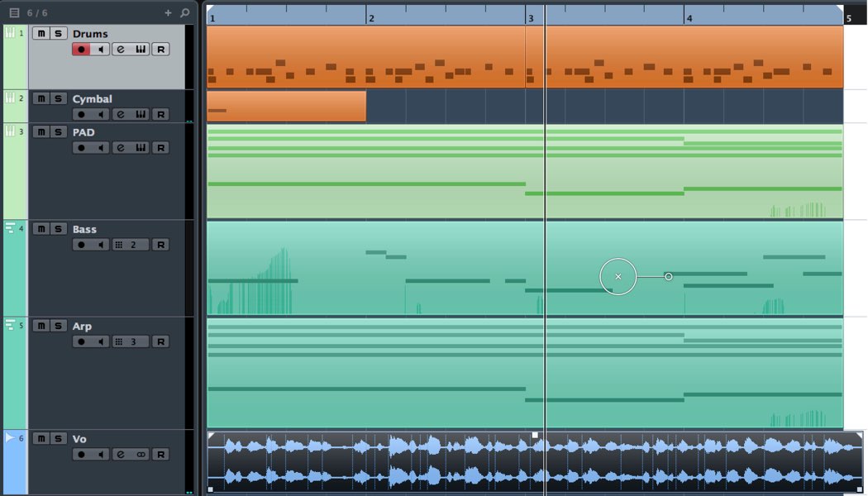The height and width of the screenshot is (496, 868).
Task: Click the Vo event volume handle
Action: [535, 435]
